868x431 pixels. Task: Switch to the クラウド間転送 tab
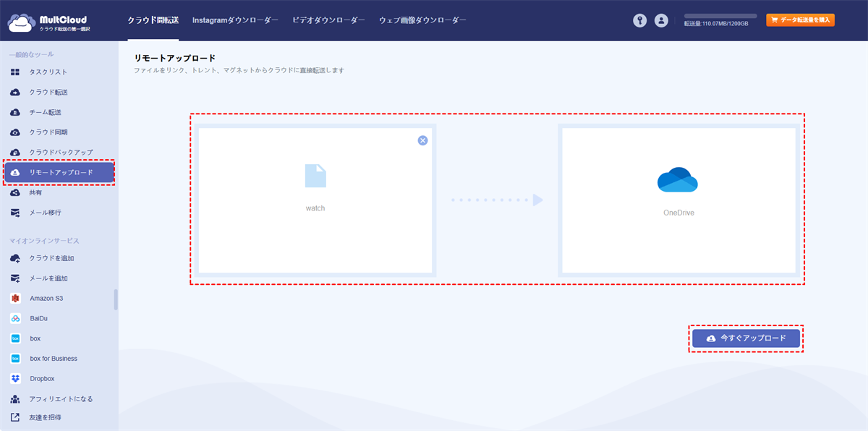[x=153, y=21]
